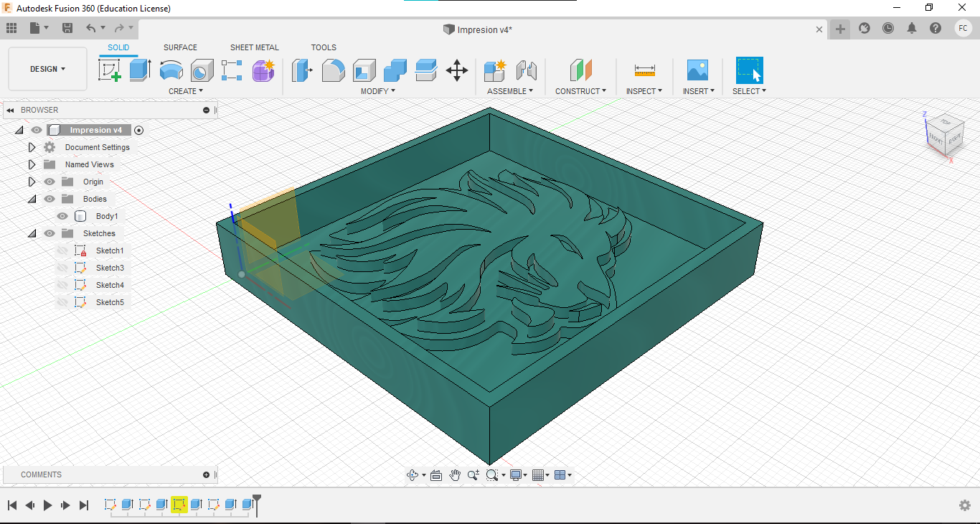Activate the Select tool

coord(750,70)
